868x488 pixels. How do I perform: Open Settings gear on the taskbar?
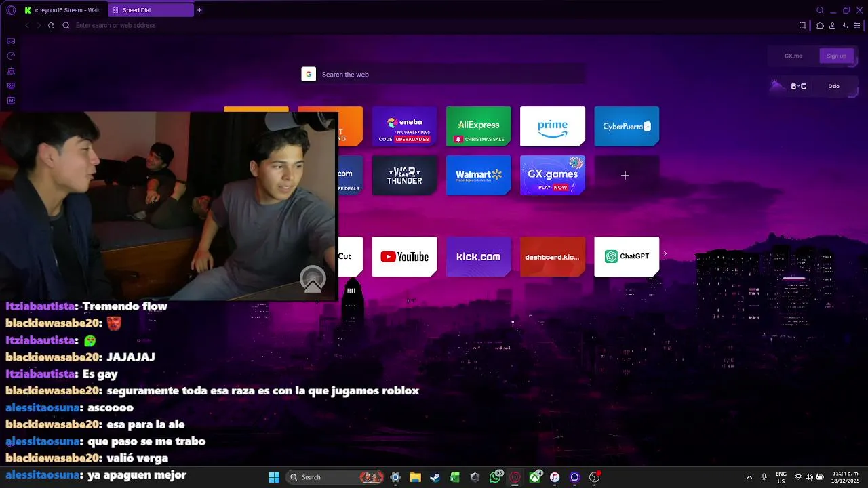click(x=395, y=477)
